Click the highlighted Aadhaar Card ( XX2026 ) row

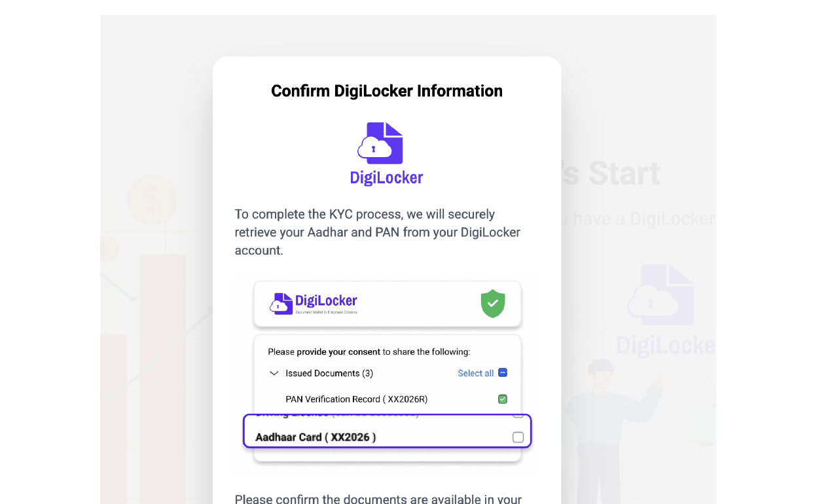point(387,431)
